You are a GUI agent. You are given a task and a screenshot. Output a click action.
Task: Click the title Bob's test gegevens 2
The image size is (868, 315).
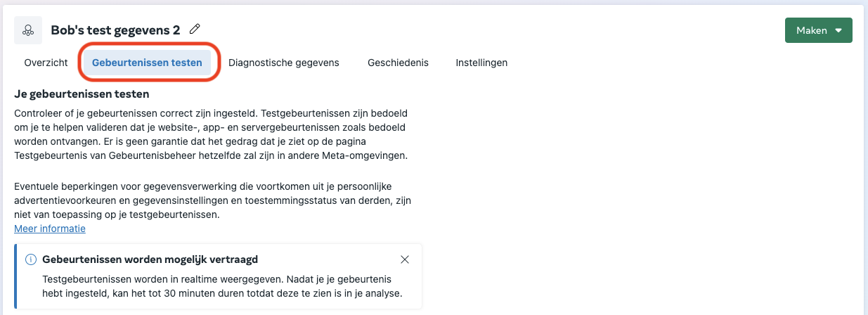115,30
